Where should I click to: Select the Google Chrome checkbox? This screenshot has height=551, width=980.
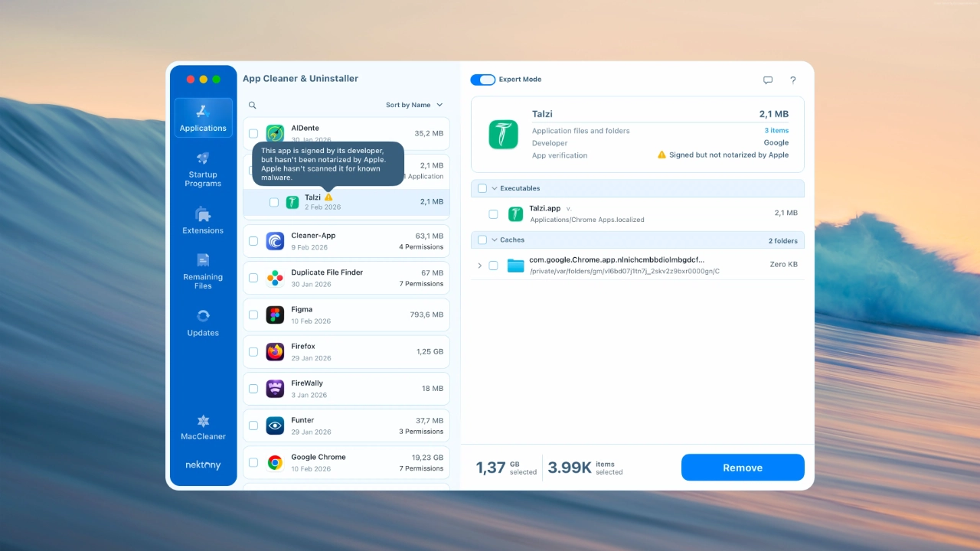coord(253,462)
